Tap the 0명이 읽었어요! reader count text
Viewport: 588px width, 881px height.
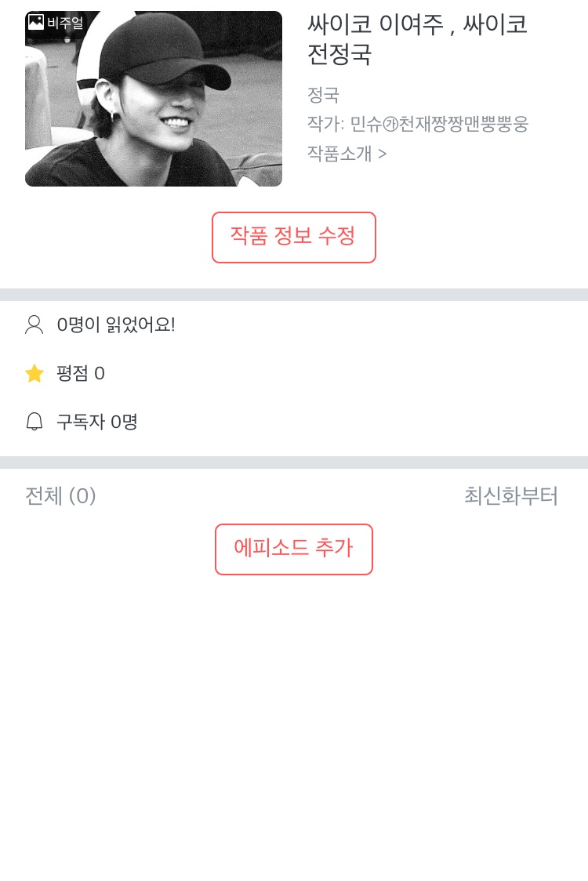[x=115, y=324]
